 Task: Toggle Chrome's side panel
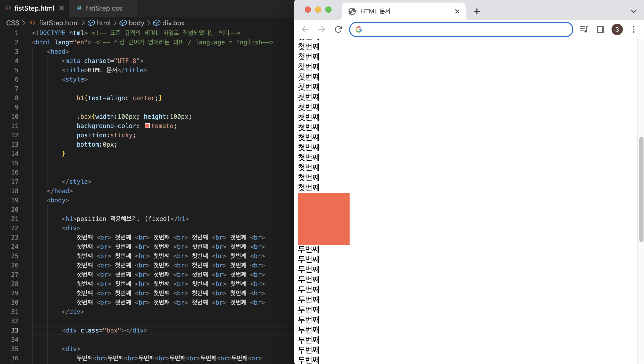coord(600,29)
